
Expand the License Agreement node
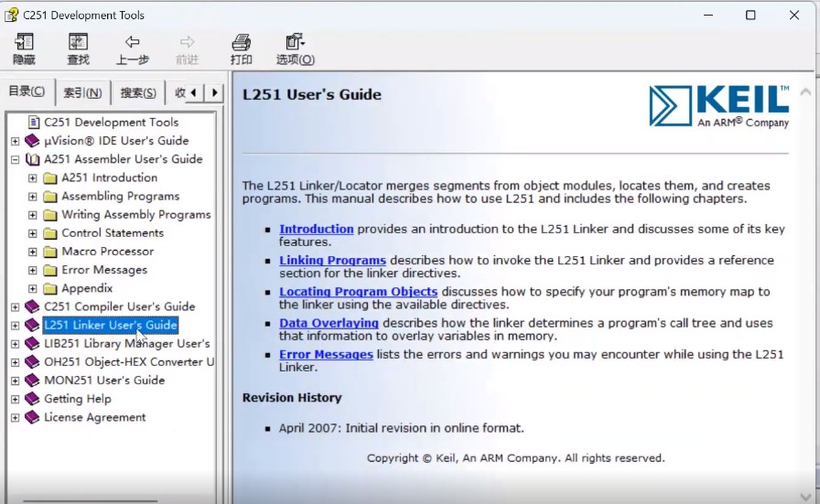(x=16, y=418)
